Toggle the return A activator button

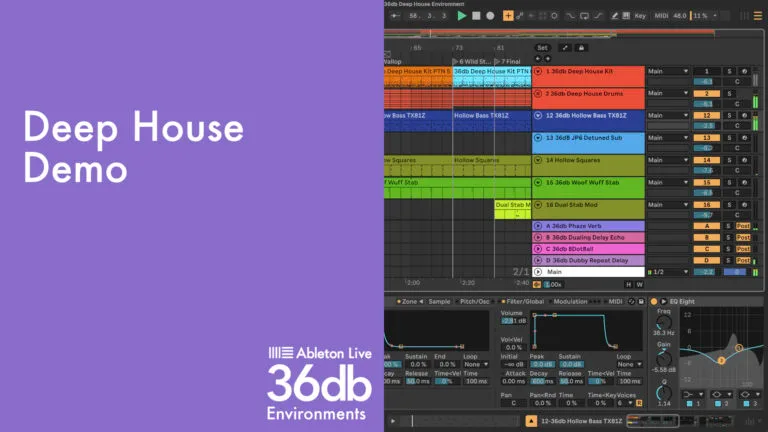click(x=706, y=226)
